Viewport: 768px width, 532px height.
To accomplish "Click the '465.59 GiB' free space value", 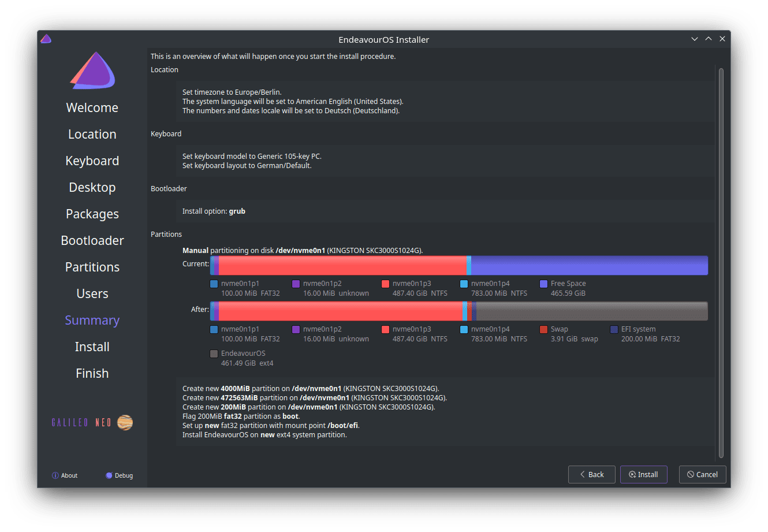I will coord(568,293).
